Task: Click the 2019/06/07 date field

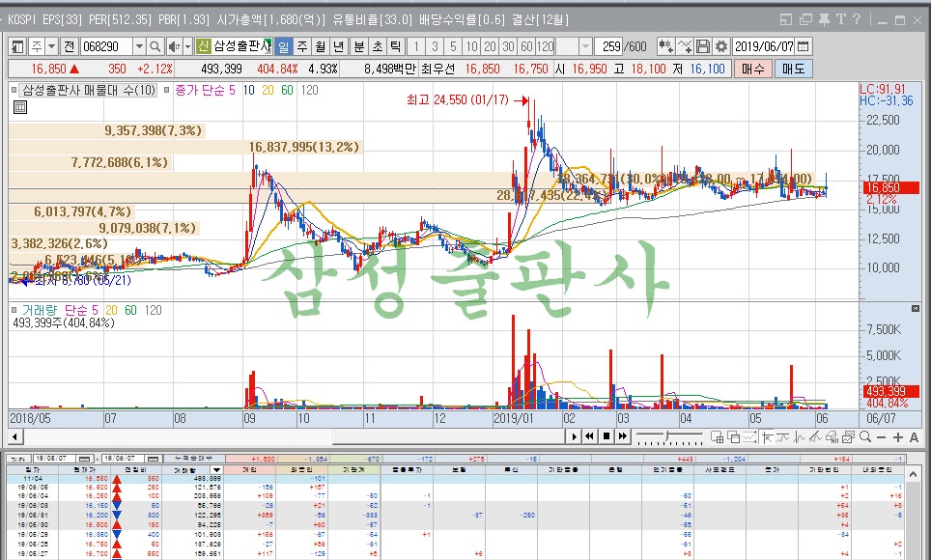Action: (764, 46)
